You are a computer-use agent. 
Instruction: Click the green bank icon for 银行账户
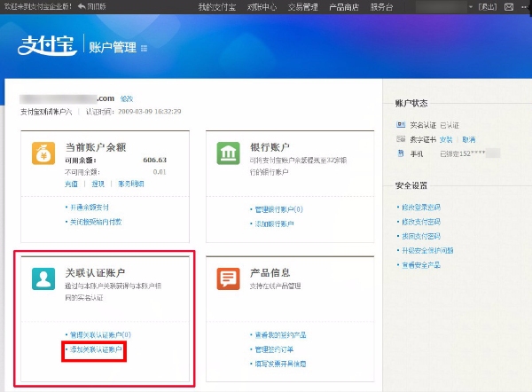point(229,153)
